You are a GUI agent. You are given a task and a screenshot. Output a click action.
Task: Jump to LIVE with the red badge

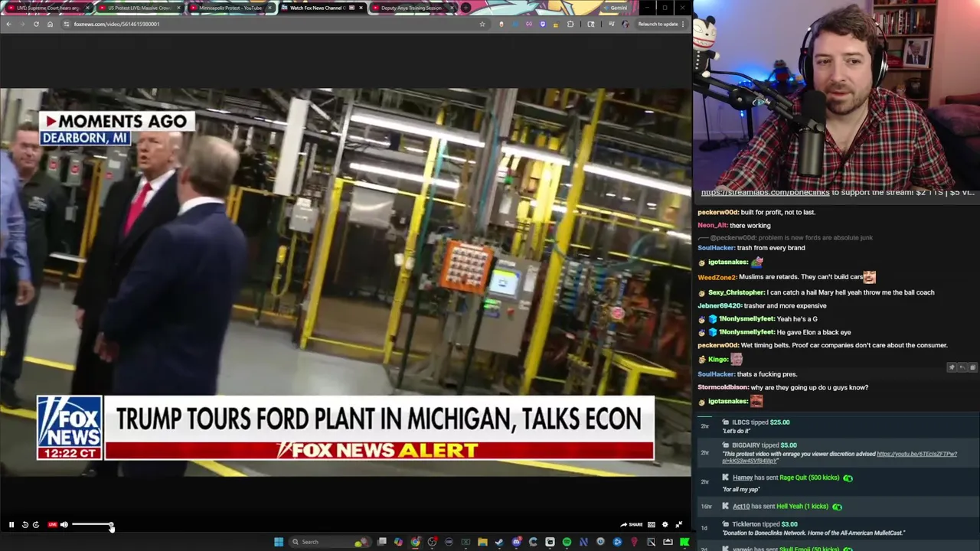[x=52, y=525]
